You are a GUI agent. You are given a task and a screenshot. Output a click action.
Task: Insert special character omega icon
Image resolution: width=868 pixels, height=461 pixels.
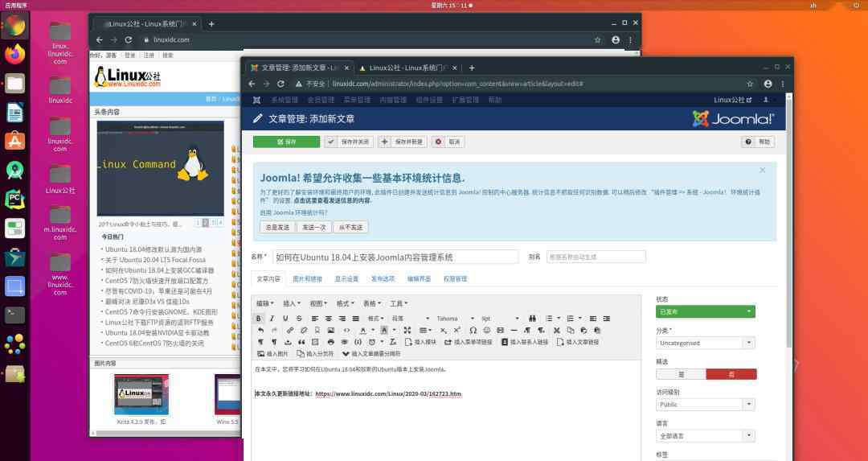point(473,330)
